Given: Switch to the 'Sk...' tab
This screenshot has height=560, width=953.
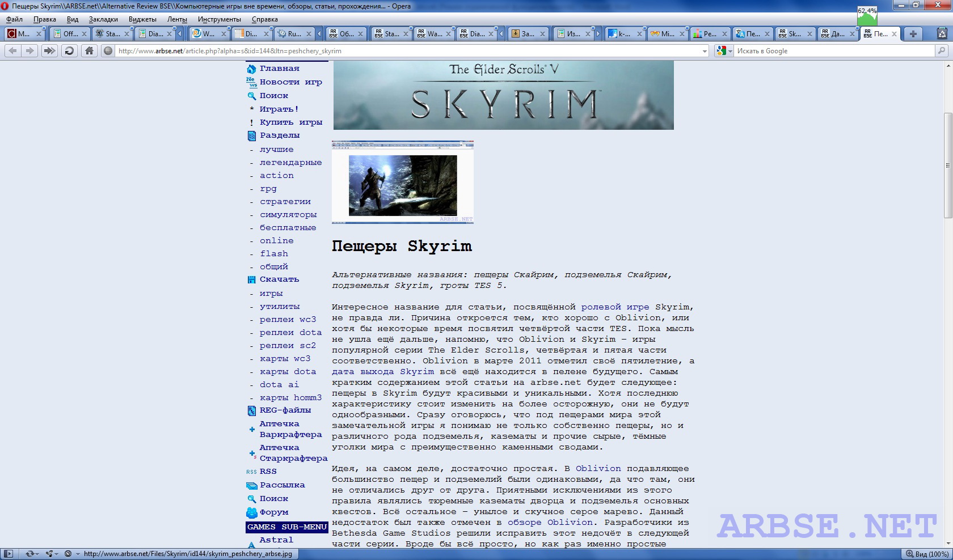Looking at the screenshot, I should (794, 34).
